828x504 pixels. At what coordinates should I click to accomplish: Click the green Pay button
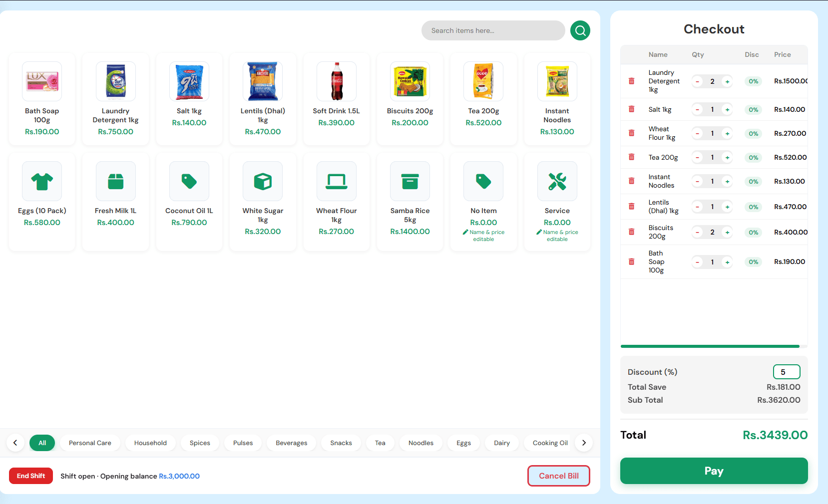[714, 471]
